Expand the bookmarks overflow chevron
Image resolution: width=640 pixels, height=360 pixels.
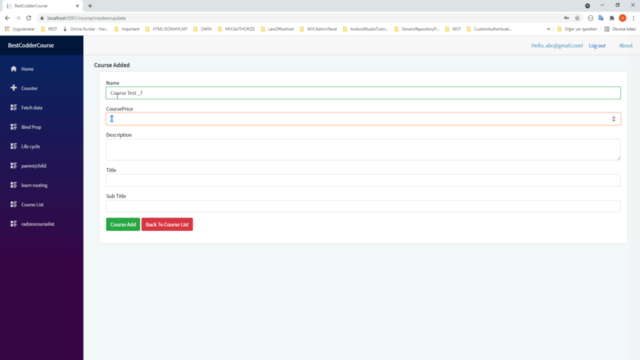point(548,29)
